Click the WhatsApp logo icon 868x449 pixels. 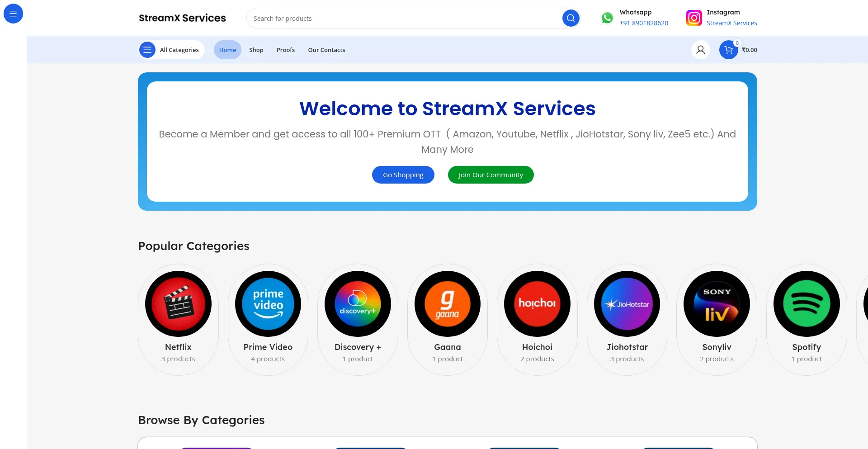[607, 18]
